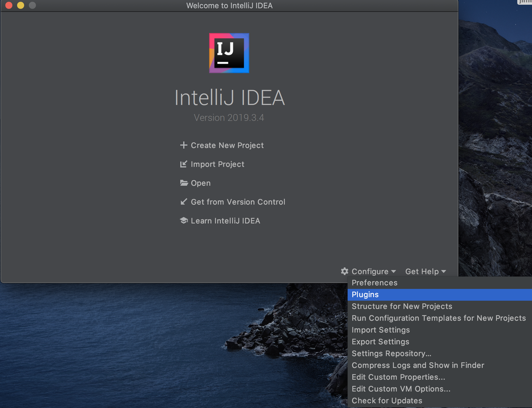
Task: Click the graduation cap icon beside Learn IntelliJ IDEA
Action: 184,221
